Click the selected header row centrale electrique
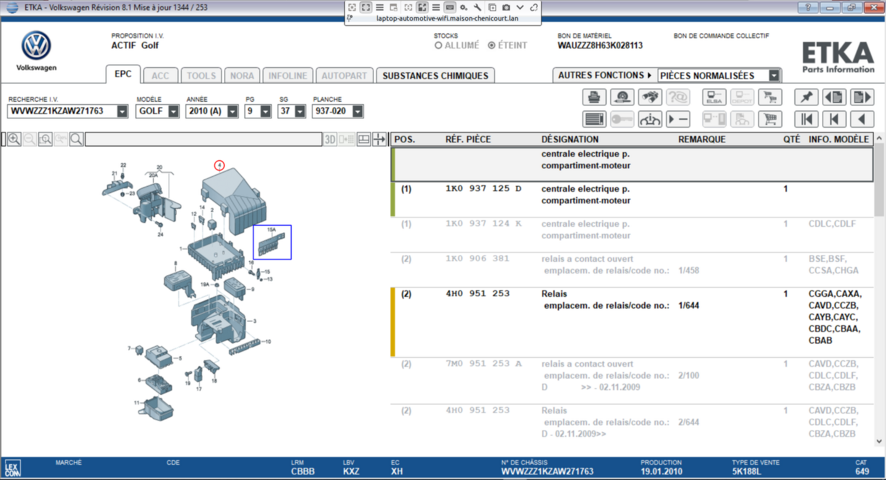 tap(632, 164)
